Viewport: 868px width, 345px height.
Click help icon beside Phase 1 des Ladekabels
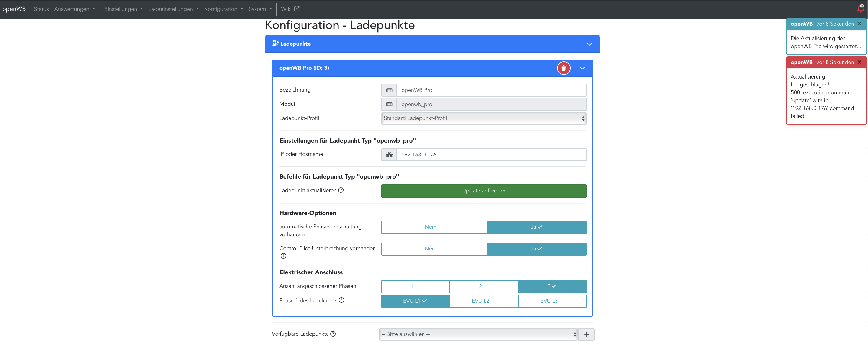click(341, 300)
